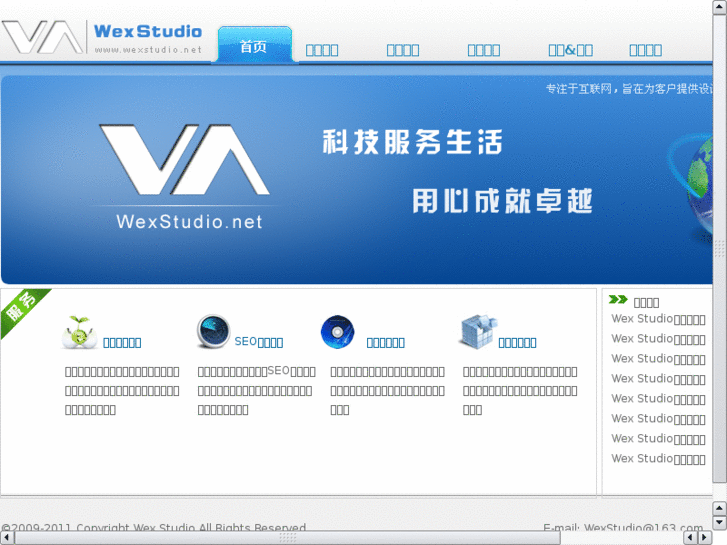This screenshot has width=727, height=545.
Task: Open the SEO service heading link
Action: coord(259,342)
